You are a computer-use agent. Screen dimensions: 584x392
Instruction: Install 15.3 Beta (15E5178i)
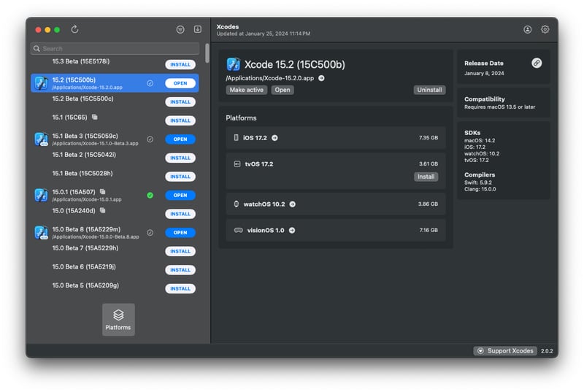click(180, 64)
